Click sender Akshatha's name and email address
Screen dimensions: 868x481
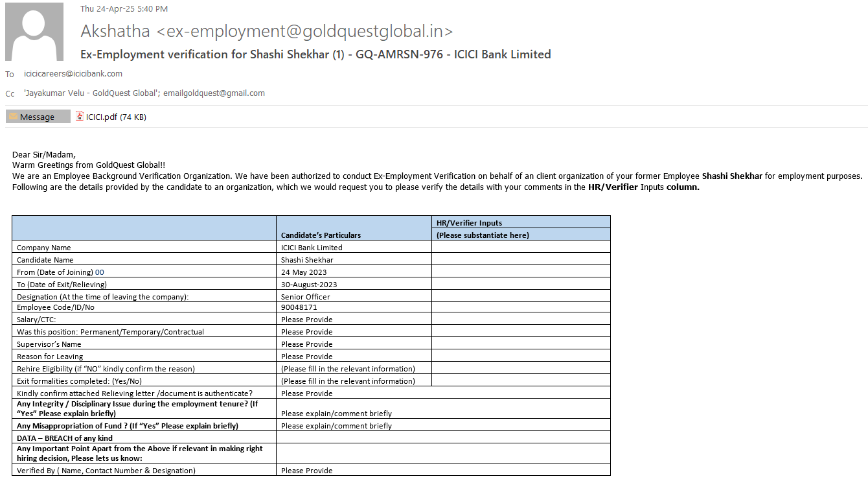pos(267,30)
